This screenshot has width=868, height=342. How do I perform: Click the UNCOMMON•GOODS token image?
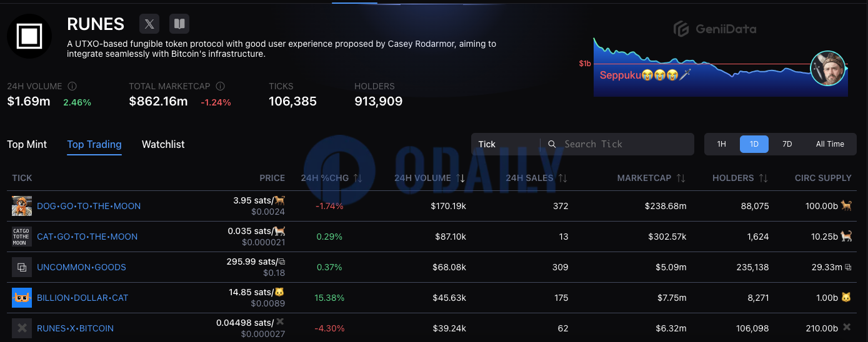(22, 267)
